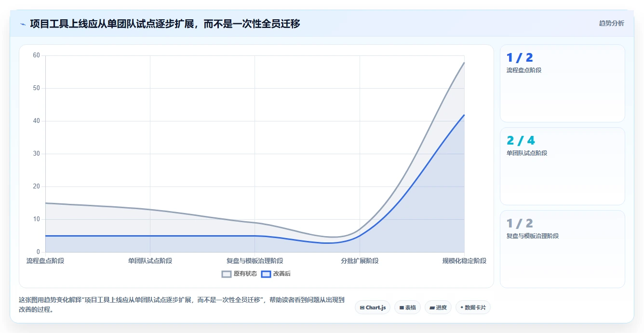Viewport: 644px width, 333px height.
Task: Click the 复盘与模板治理阶段 x-axis label
Action: [255, 261]
